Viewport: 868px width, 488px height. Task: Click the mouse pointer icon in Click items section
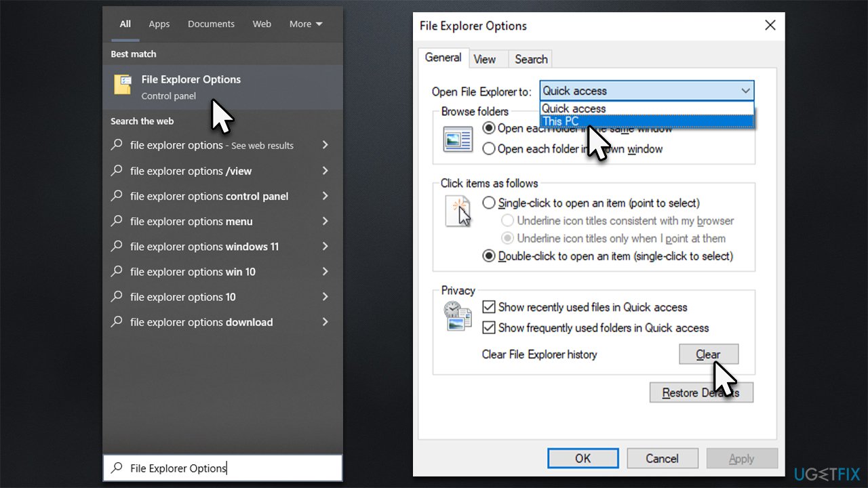pyautogui.click(x=460, y=212)
